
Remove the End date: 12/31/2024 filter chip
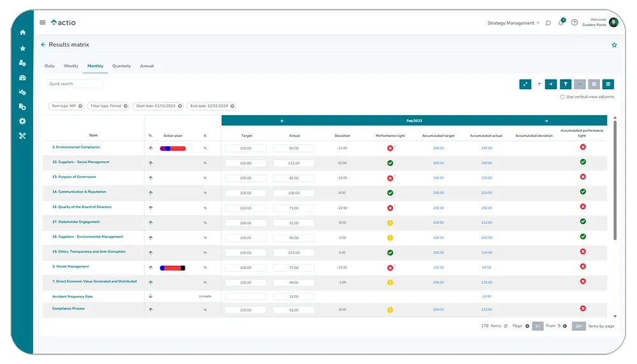click(x=233, y=106)
